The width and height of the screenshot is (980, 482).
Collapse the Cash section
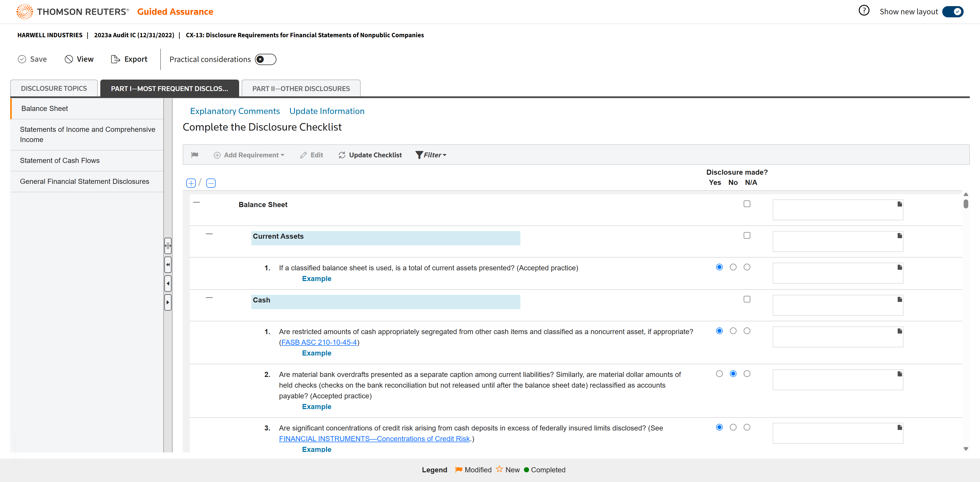pyautogui.click(x=209, y=298)
